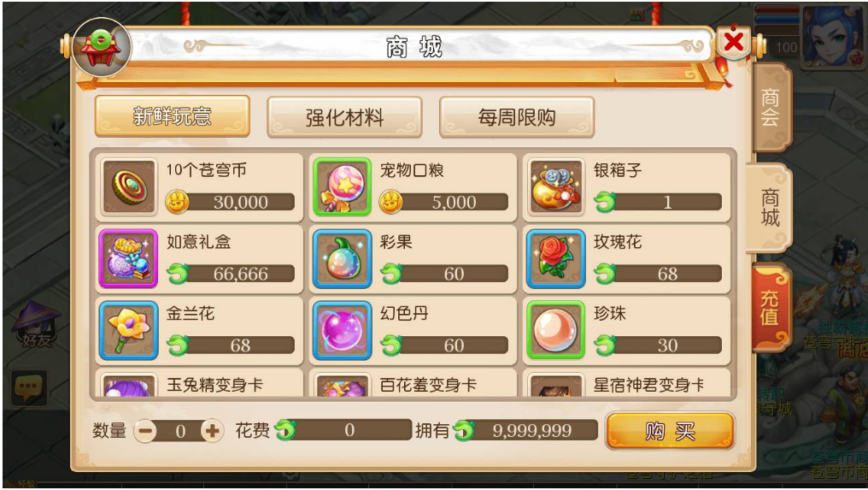Pick the 银箱子 treasure bag icon

(556, 187)
